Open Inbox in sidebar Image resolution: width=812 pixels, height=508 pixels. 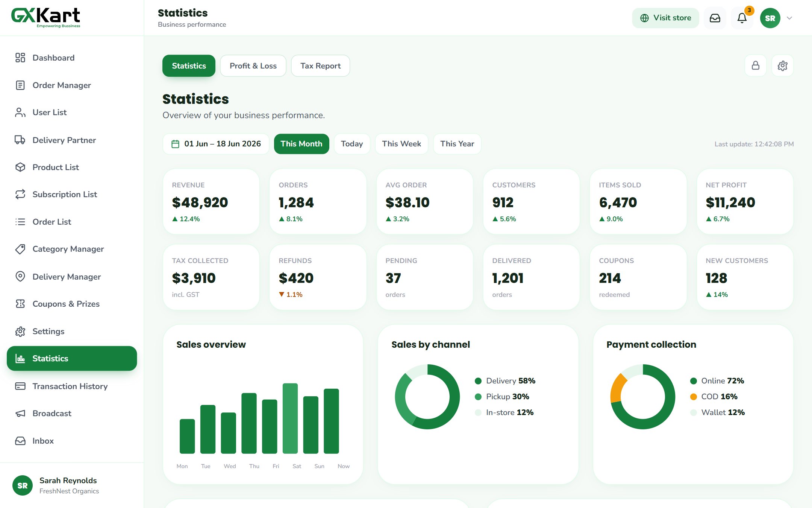72,441
